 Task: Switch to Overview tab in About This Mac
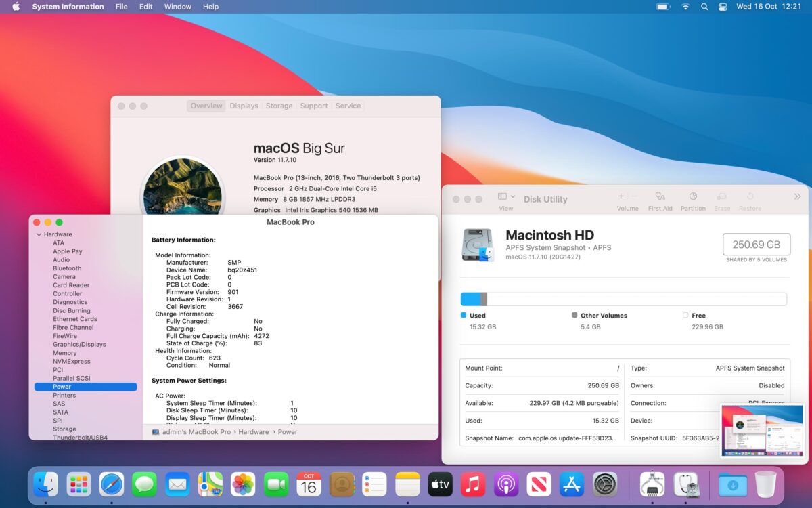coord(206,106)
